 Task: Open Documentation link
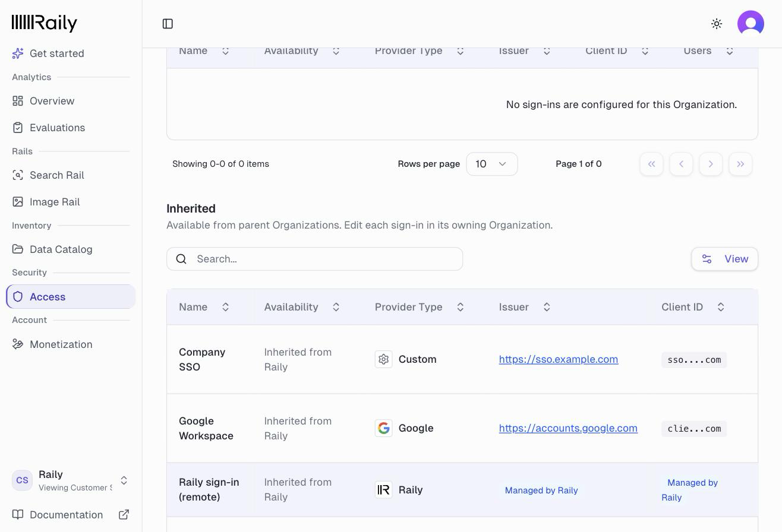click(x=71, y=515)
